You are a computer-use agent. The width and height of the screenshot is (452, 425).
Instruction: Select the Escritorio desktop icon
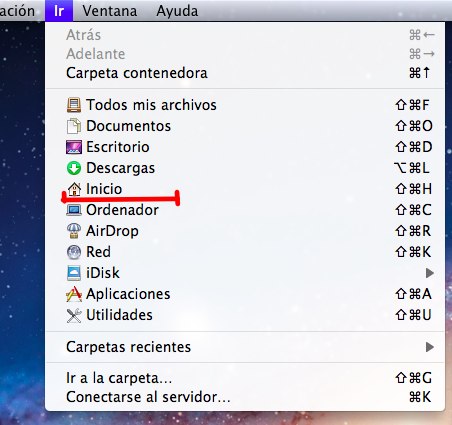(74, 147)
